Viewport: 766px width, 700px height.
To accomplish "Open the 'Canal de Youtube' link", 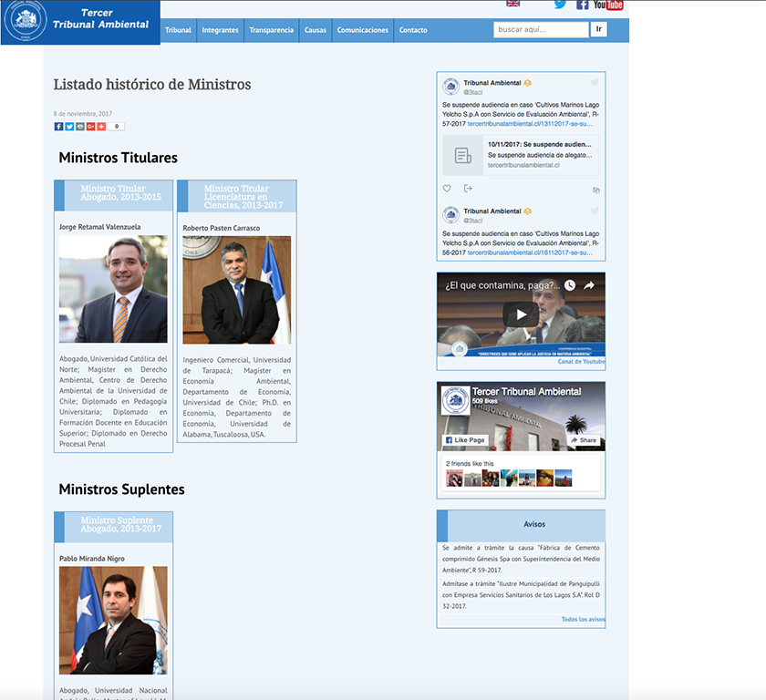I will coord(581,362).
